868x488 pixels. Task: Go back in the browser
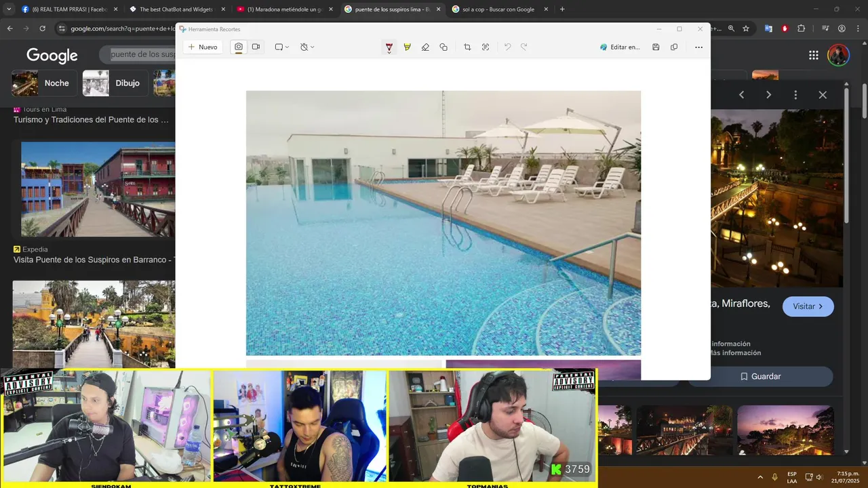[9, 28]
